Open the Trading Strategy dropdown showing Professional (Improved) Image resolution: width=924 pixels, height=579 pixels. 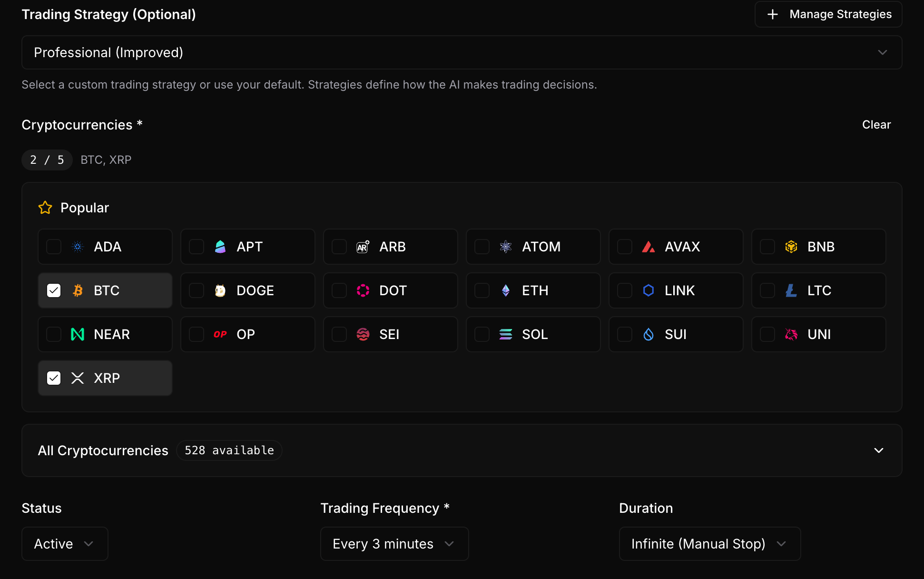tap(461, 52)
